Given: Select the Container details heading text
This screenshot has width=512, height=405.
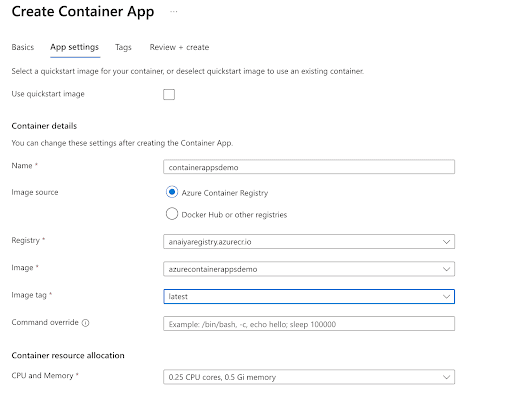Looking at the screenshot, I should click(x=44, y=126).
